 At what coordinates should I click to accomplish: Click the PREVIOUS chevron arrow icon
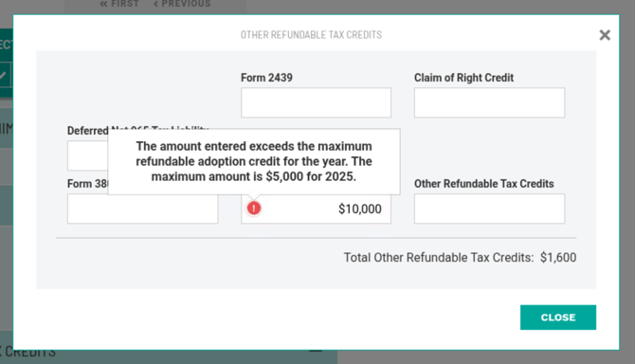(156, 4)
